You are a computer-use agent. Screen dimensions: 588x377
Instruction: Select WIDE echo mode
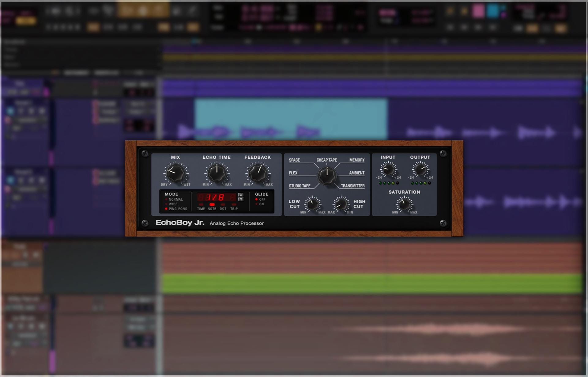pos(171,204)
